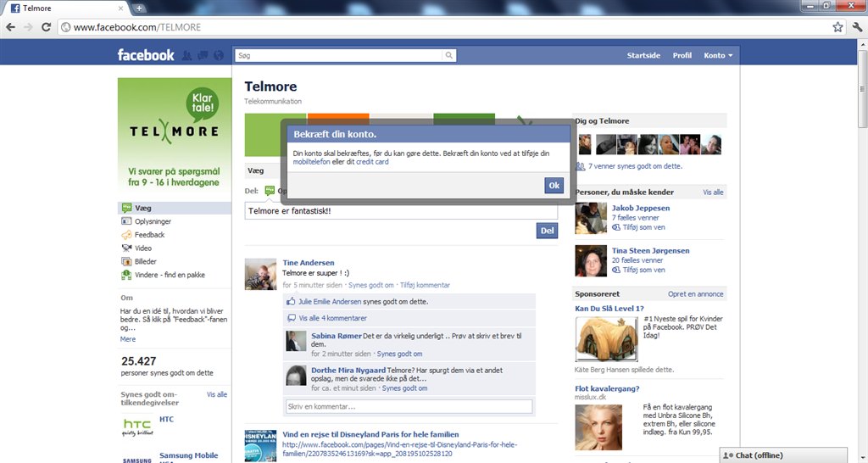Click Tine Andersen's profile picture
Screen dimensions: 868x463
coord(260,274)
